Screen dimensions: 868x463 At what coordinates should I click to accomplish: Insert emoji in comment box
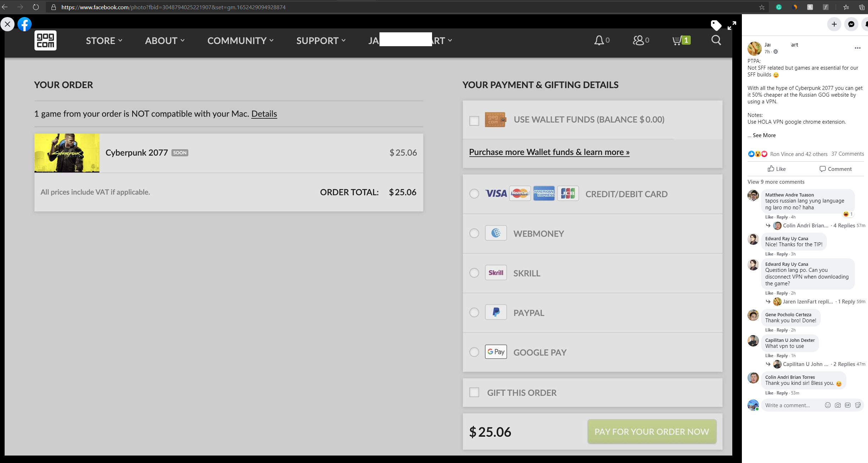click(827, 405)
